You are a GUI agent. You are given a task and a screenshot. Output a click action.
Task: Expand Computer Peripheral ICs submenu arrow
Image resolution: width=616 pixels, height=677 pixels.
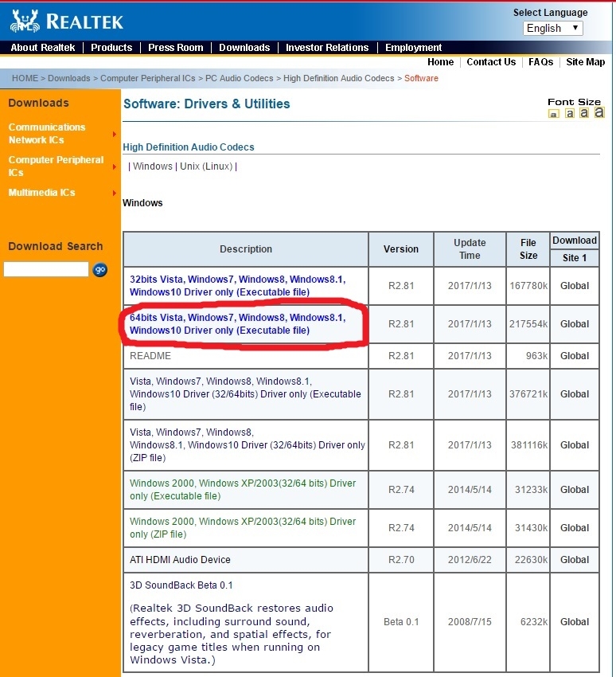tap(115, 166)
